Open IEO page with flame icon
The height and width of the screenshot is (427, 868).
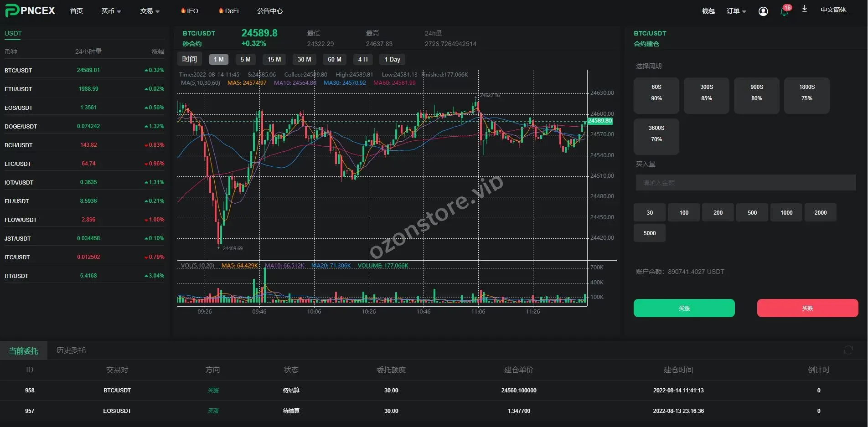coord(190,11)
